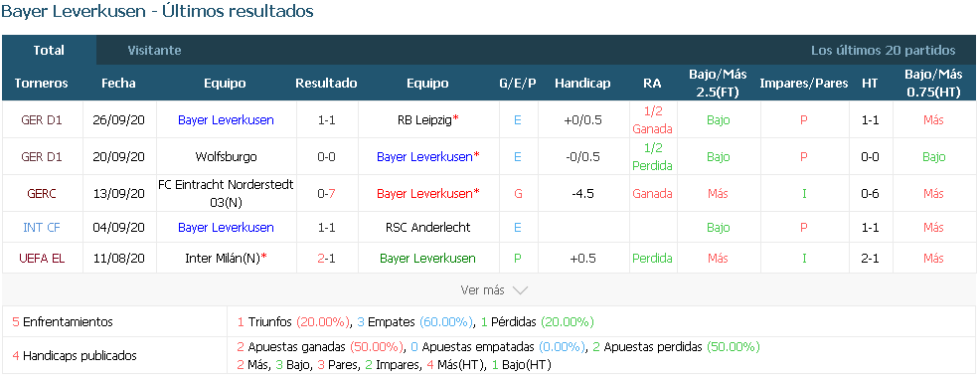
Task: Open the 2-1 match result against Inter
Action: (x=326, y=258)
